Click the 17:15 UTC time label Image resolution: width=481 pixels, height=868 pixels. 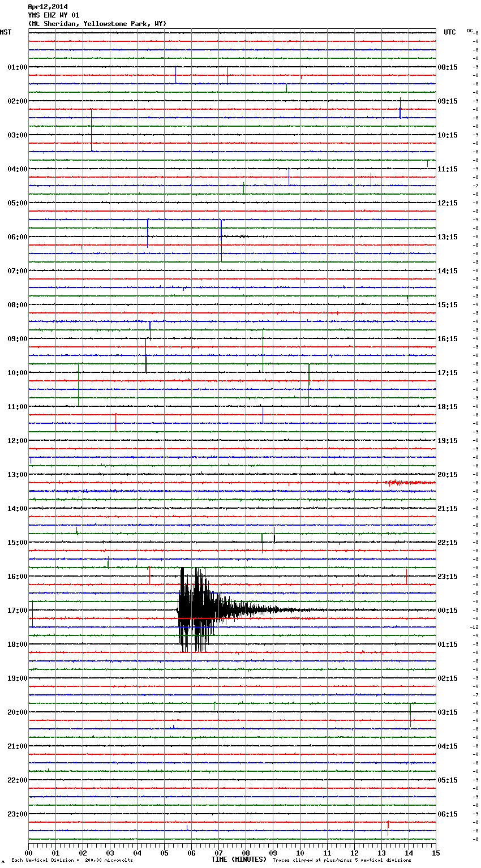coord(448,373)
